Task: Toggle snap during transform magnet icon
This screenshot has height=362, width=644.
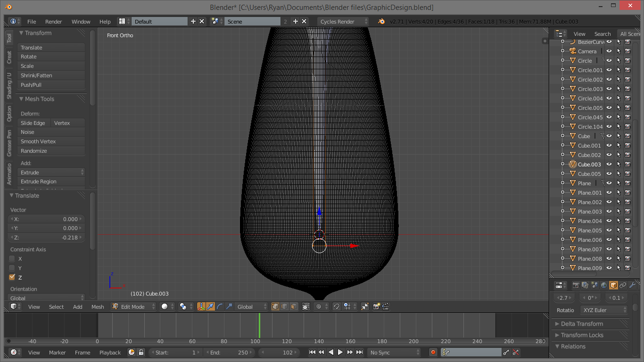Action: coord(336,306)
